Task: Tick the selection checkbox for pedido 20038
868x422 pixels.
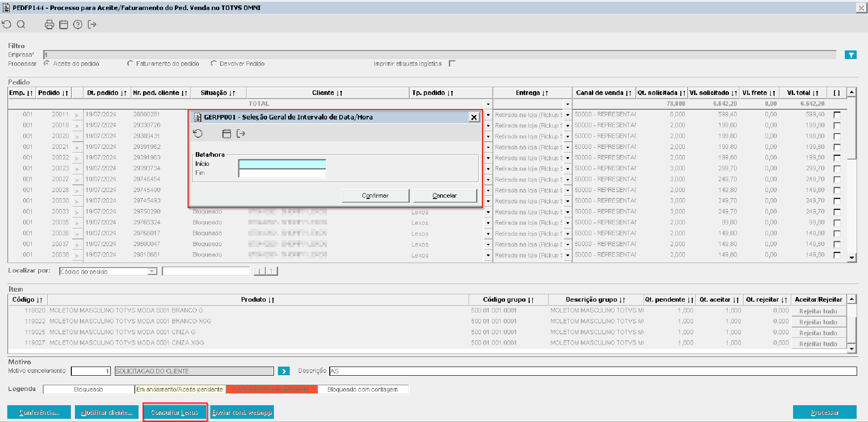Action: point(837,255)
